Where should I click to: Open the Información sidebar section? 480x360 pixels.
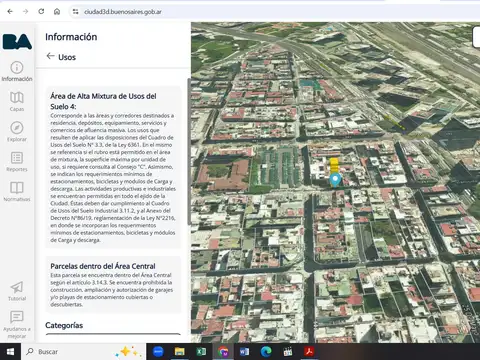[x=17, y=71]
